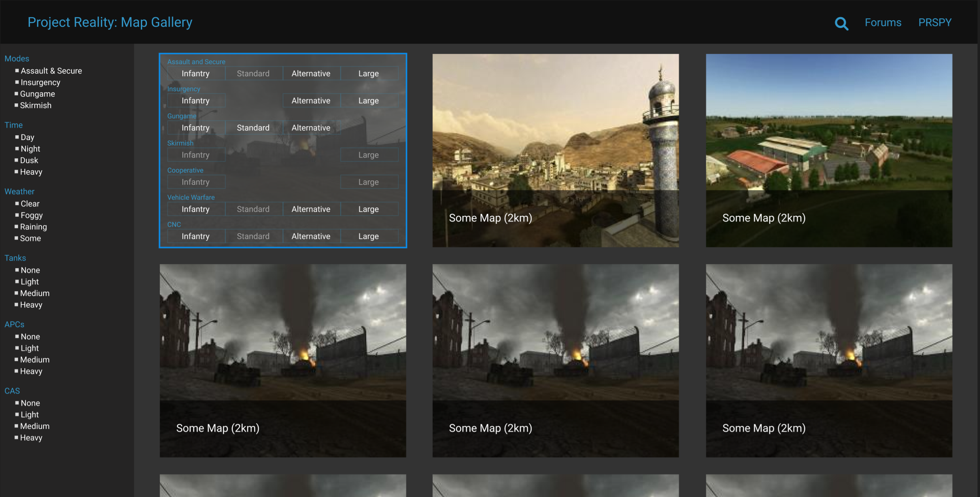Click Assault and Secure Infantry layout button
The width and height of the screenshot is (980, 497).
click(x=196, y=74)
